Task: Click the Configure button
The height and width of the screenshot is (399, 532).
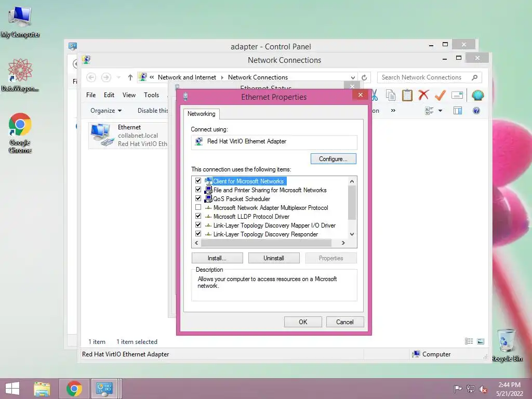Action: 333,159
